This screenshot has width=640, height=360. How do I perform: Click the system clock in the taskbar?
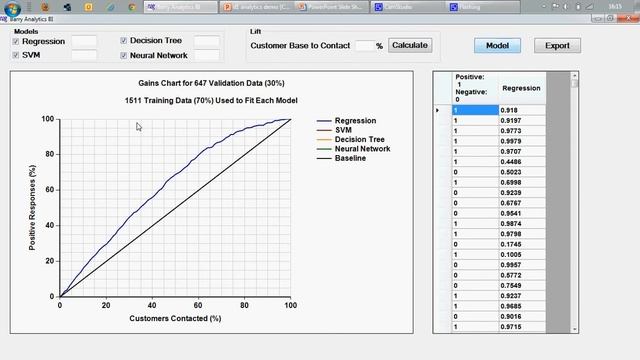pos(615,7)
